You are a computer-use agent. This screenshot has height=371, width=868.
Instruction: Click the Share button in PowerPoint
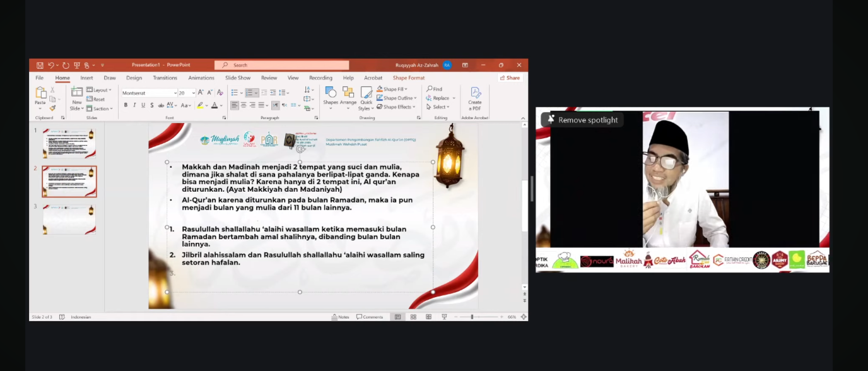(x=510, y=78)
